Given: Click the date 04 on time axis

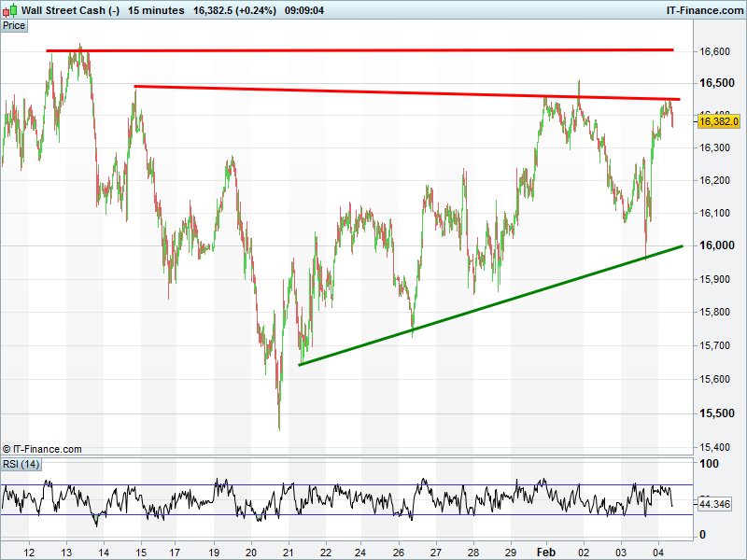Looking at the screenshot, I should (x=658, y=553).
